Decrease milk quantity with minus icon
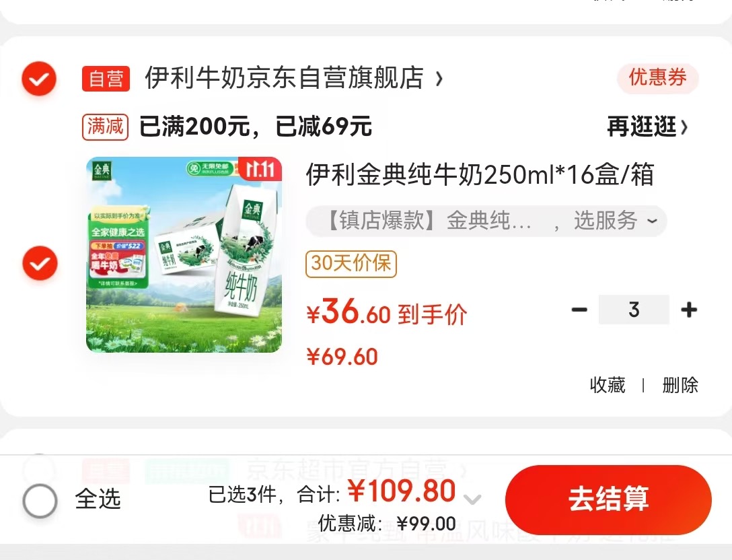This screenshot has width=732, height=560. click(x=579, y=310)
